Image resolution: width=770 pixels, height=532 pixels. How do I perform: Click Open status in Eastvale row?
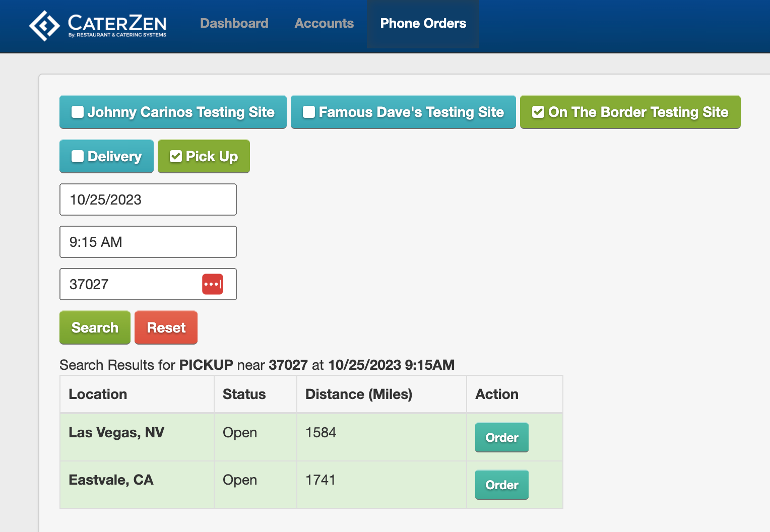tap(240, 480)
